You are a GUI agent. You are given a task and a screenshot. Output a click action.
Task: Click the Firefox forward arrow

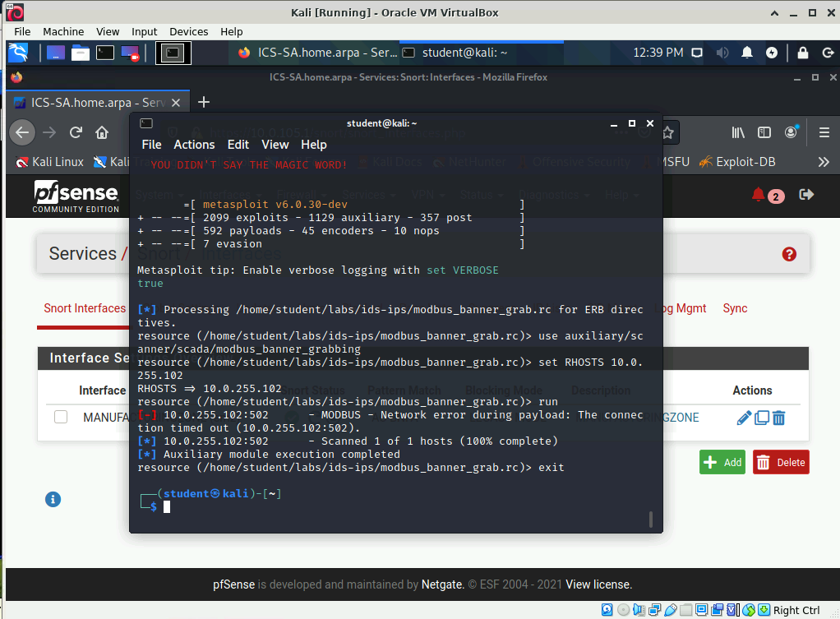[x=49, y=132]
